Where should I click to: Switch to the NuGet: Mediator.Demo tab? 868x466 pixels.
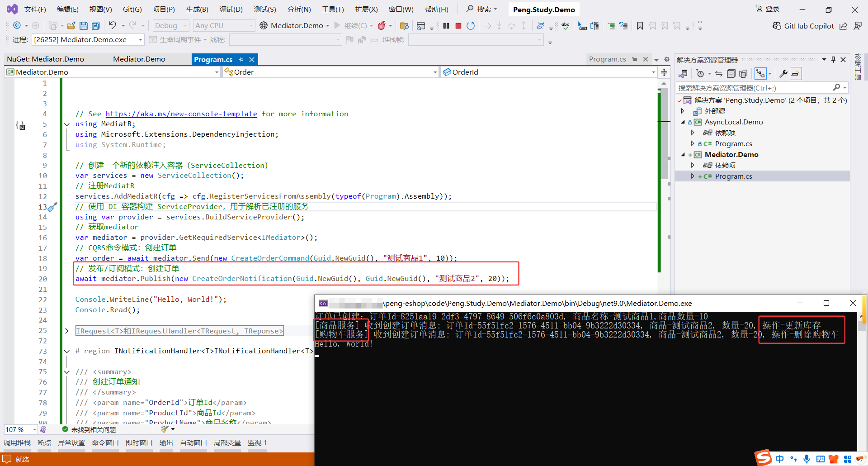[46, 59]
